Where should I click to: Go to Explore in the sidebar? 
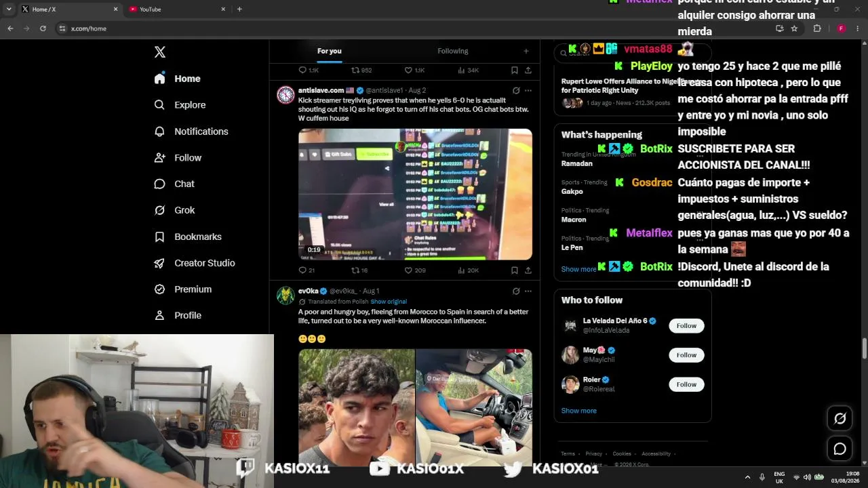point(180,105)
